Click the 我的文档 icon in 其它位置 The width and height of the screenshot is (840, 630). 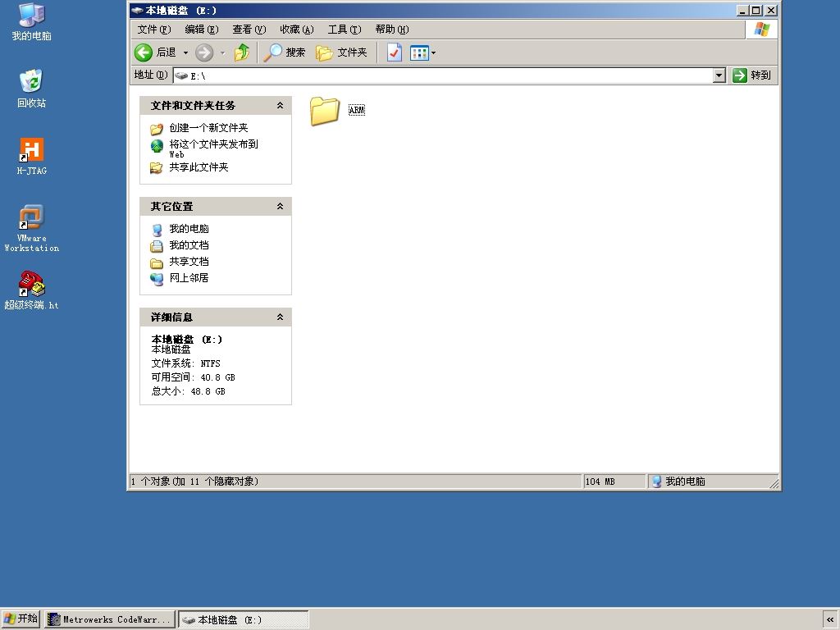157,246
